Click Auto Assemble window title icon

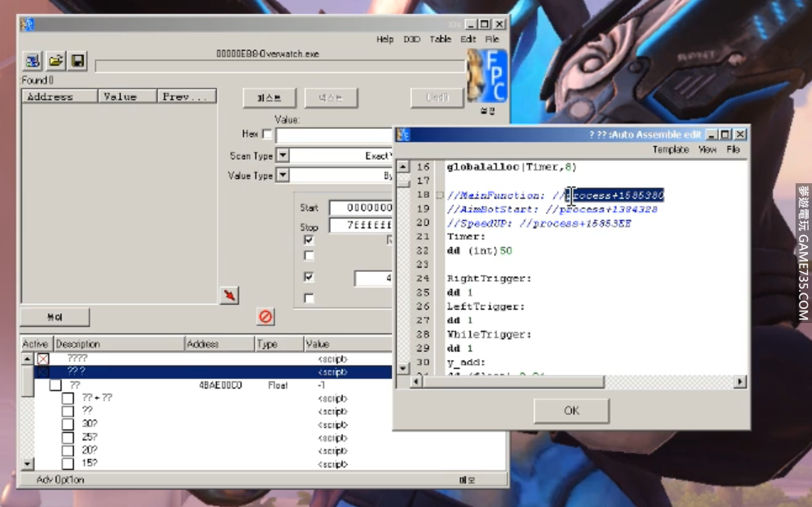404,134
